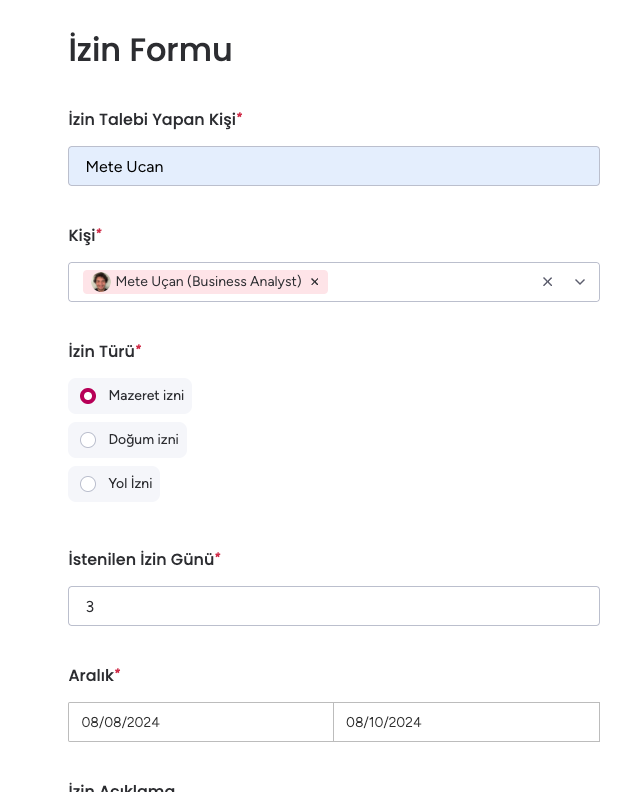
Task: Click the Mete Uçan (Business Analyst) tag text
Action: click(208, 281)
